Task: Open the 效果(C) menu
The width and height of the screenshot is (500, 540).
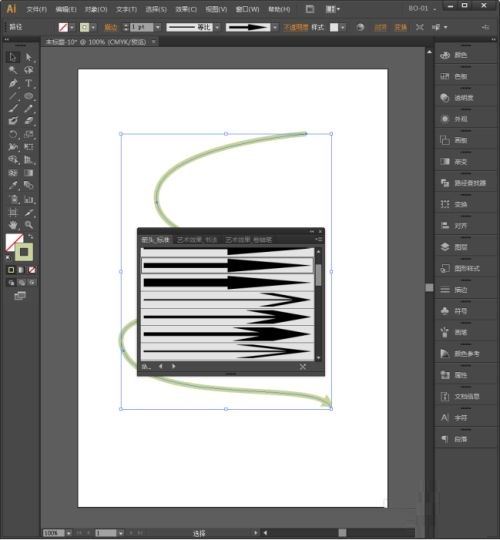Action: (x=186, y=9)
